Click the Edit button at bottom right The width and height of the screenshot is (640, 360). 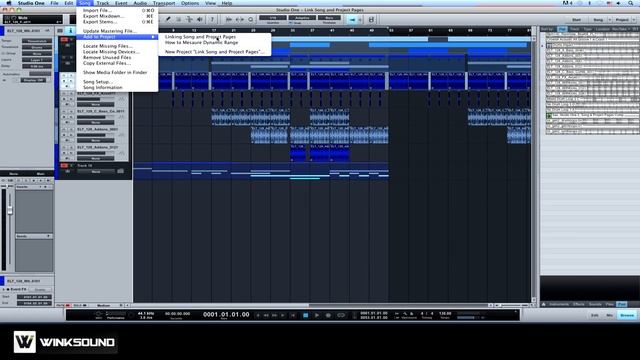[595, 315]
